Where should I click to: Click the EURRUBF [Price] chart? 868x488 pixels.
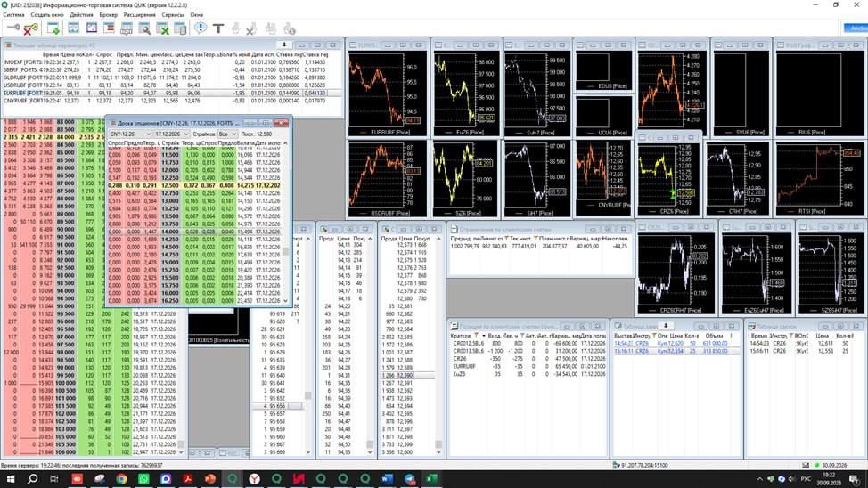tap(388, 93)
